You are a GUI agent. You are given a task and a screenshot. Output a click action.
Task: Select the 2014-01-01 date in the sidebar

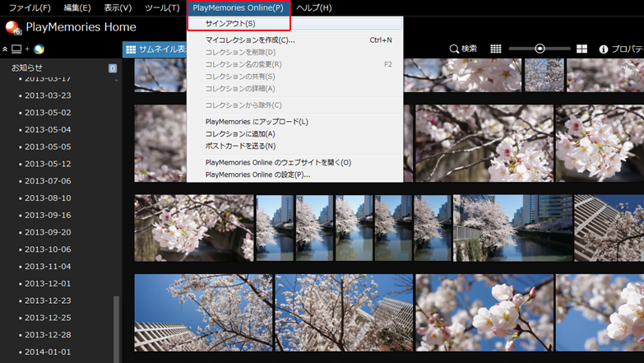coord(48,352)
